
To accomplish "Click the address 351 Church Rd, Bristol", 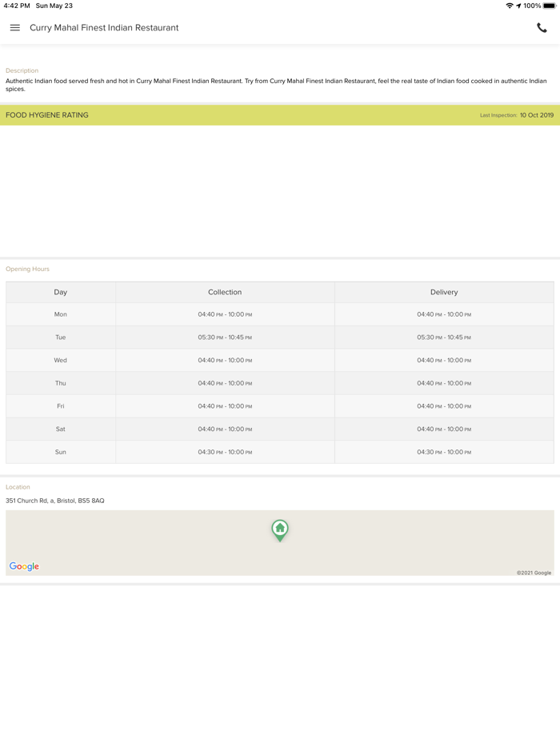I will tap(55, 501).
